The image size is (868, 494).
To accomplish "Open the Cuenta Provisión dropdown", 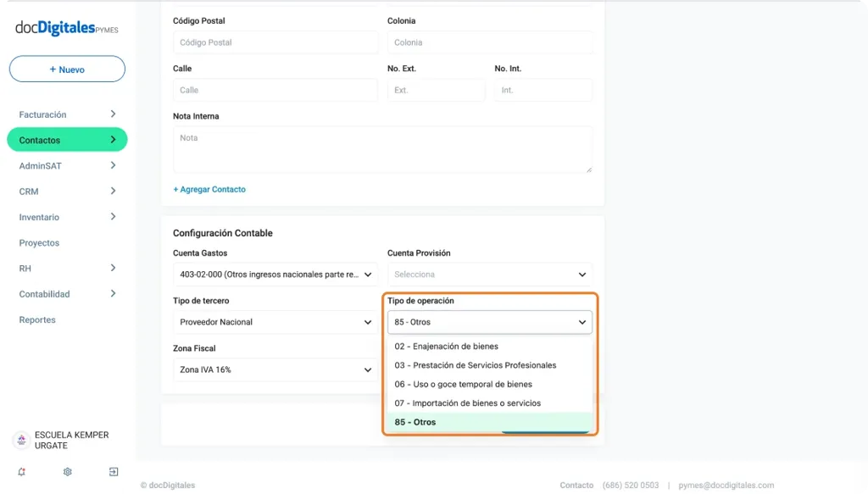I will tap(490, 275).
